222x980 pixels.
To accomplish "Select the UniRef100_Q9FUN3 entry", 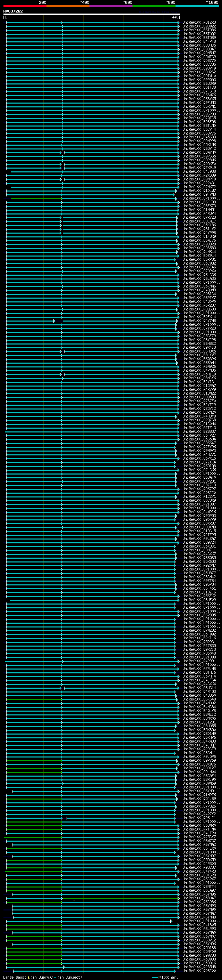I will 199,103.
